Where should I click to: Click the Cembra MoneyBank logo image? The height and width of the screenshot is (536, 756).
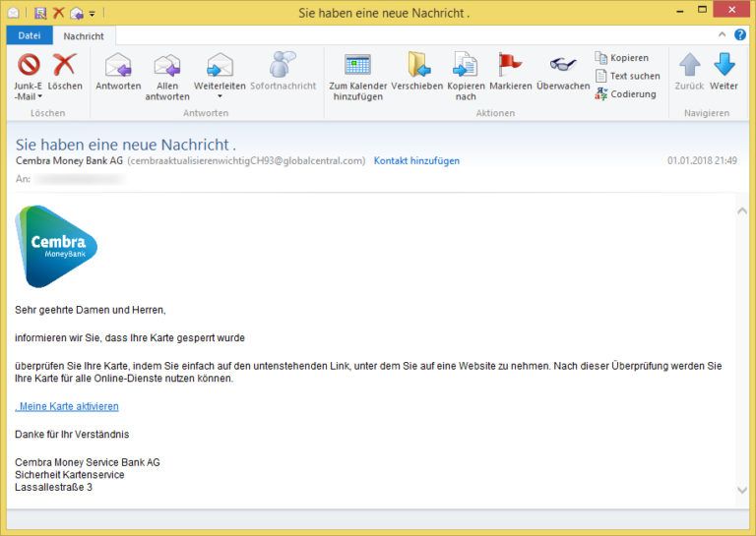click(56, 247)
